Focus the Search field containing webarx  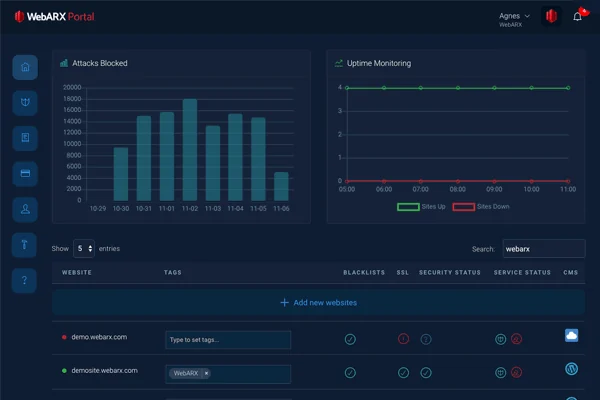coord(544,249)
